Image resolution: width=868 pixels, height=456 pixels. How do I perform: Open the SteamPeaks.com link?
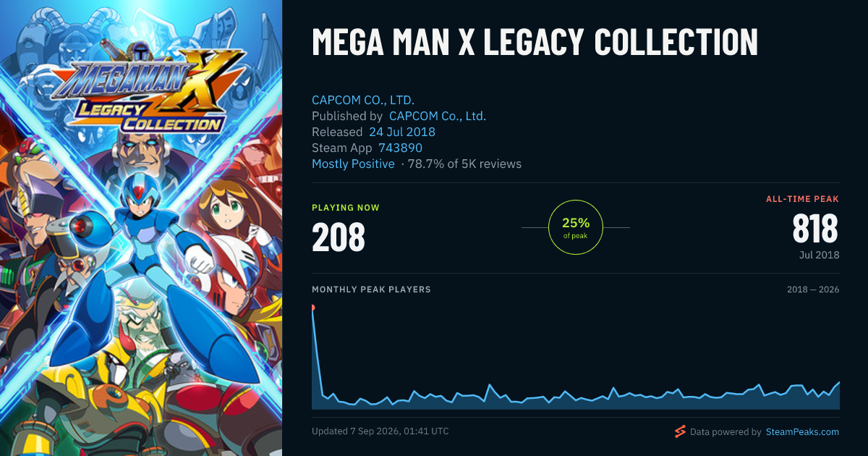click(x=801, y=432)
